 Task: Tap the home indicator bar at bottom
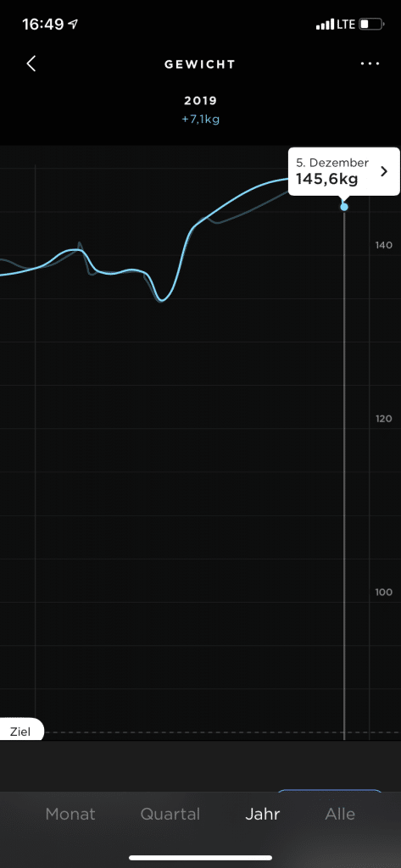(200, 858)
